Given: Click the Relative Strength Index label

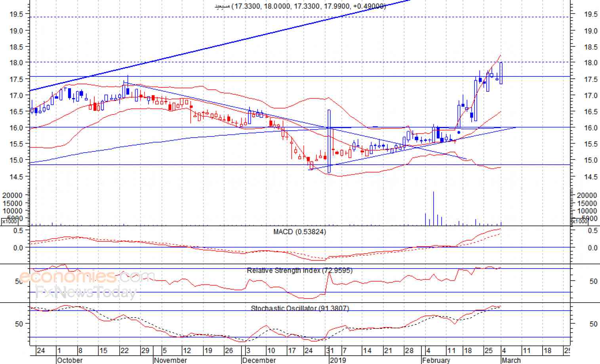Looking at the screenshot, I should point(299,271).
